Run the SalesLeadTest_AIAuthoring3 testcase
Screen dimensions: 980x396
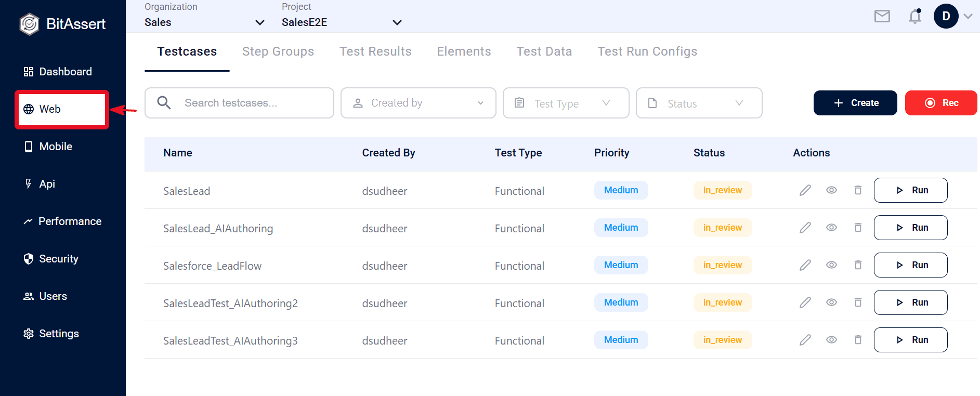pos(910,340)
